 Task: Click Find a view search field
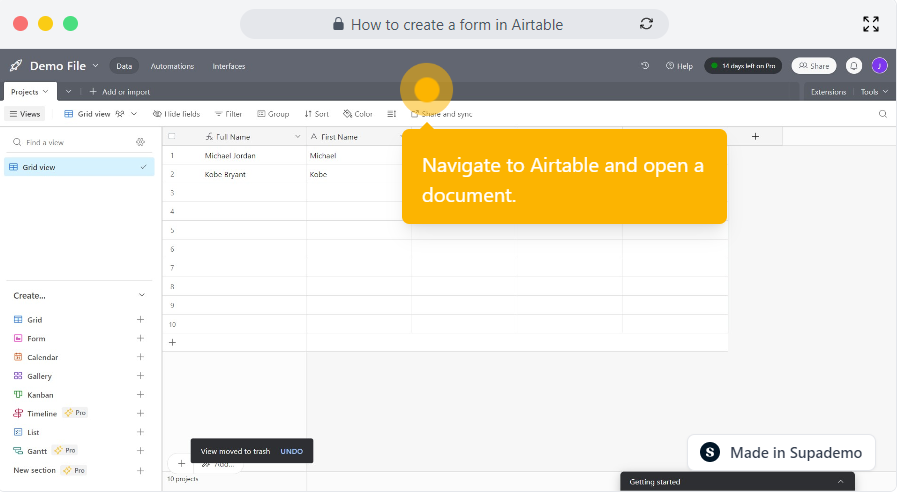click(73, 142)
